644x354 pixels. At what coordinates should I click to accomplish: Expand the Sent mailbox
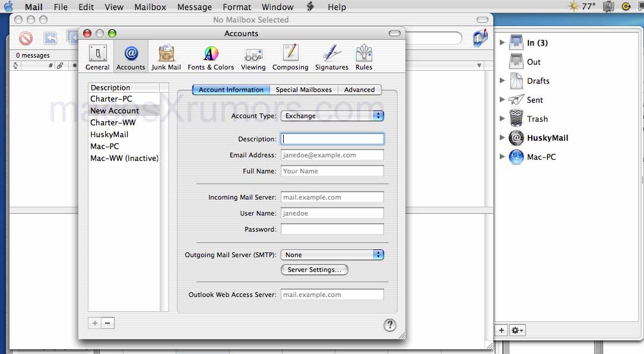502,100
